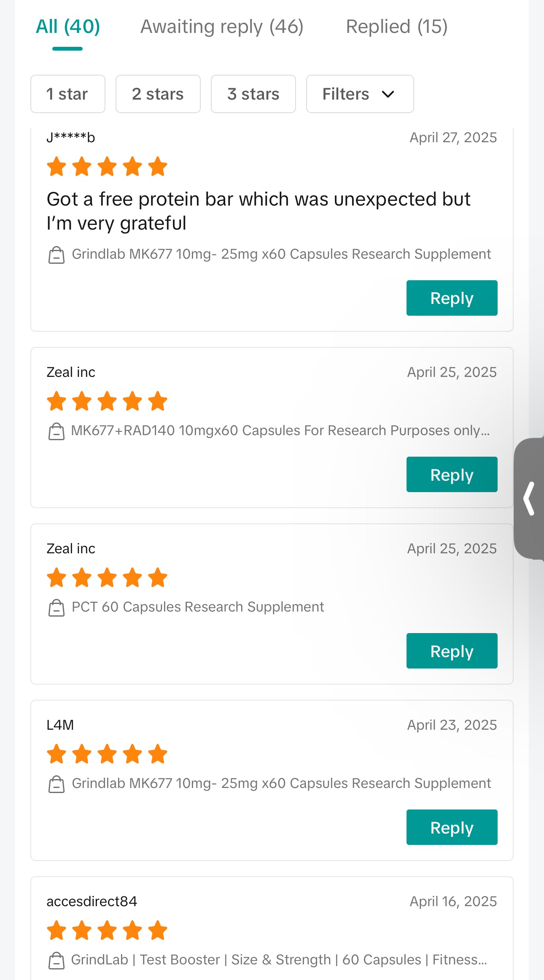Click the bag icon beside GrindLab Test Booster

pyautogui.click(x=57, y=961)
